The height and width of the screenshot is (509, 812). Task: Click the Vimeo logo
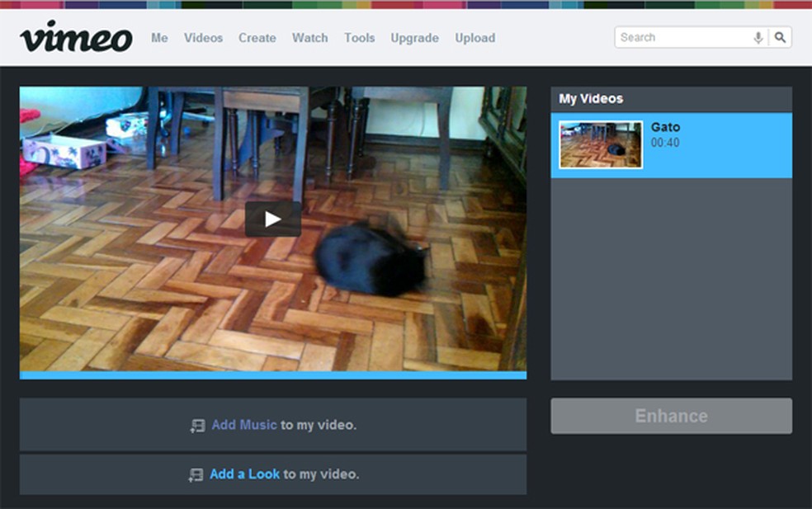[76, 38]
